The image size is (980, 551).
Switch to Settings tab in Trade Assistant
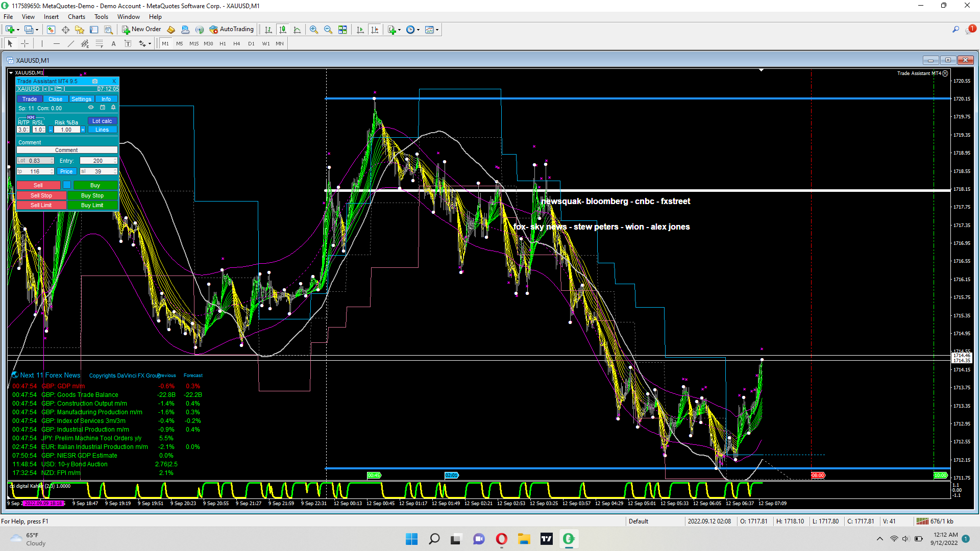[81, 99]
